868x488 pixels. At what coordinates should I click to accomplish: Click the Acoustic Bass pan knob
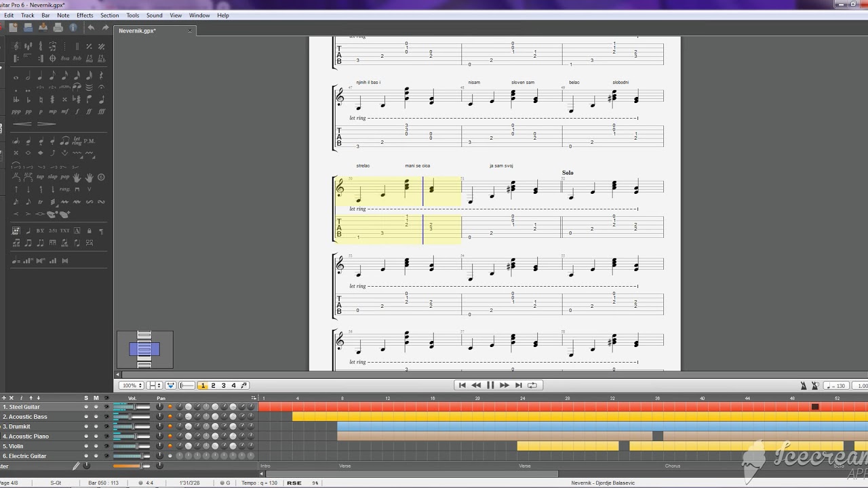coord(159,417)
